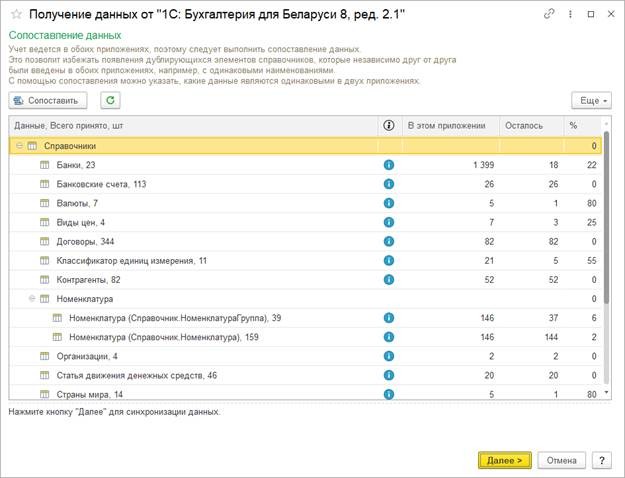Open info icon for Банковские счета row
Image resolution: width=625 pixels, height=478 pixels.
[x=389, y=184]
